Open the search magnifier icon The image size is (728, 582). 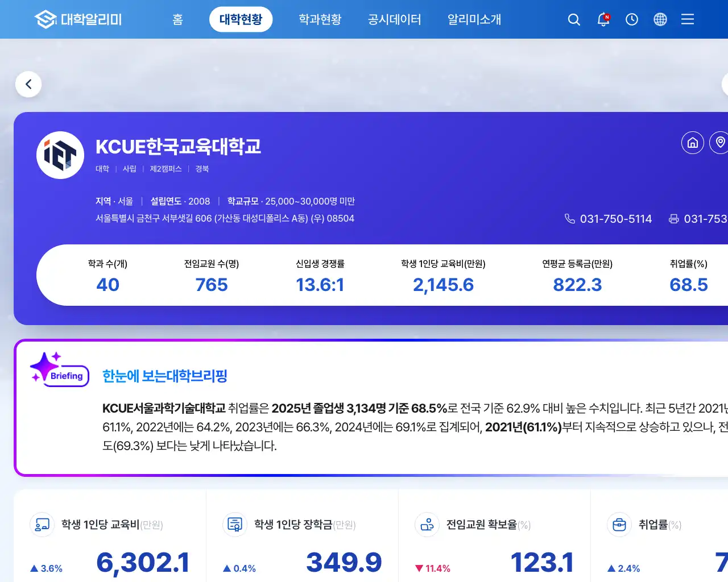574,19
